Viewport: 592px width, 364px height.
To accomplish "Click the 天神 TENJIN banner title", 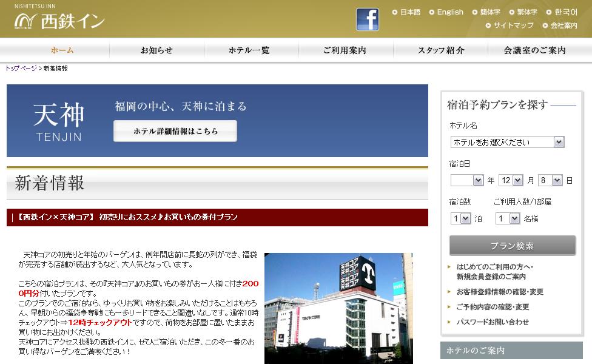I will 58,121.
